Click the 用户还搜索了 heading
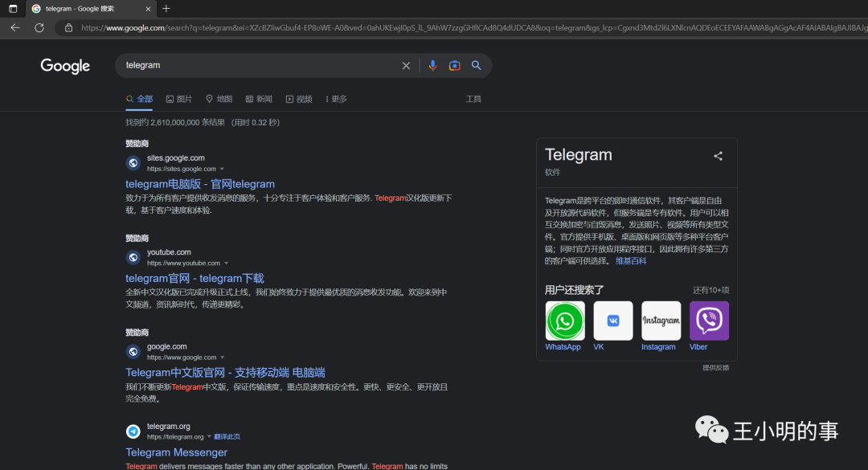The height and width of the screenshot is (470, 868). [574, 290]
